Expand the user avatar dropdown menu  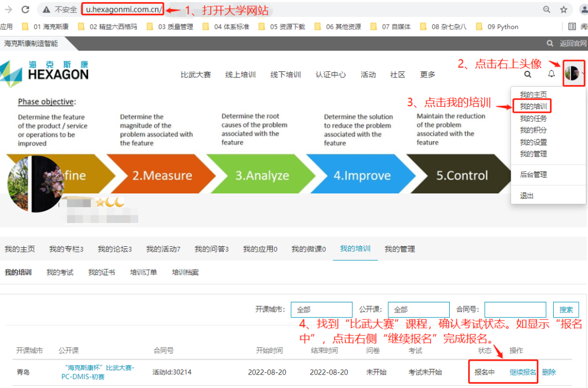click(x=574, y=74)
